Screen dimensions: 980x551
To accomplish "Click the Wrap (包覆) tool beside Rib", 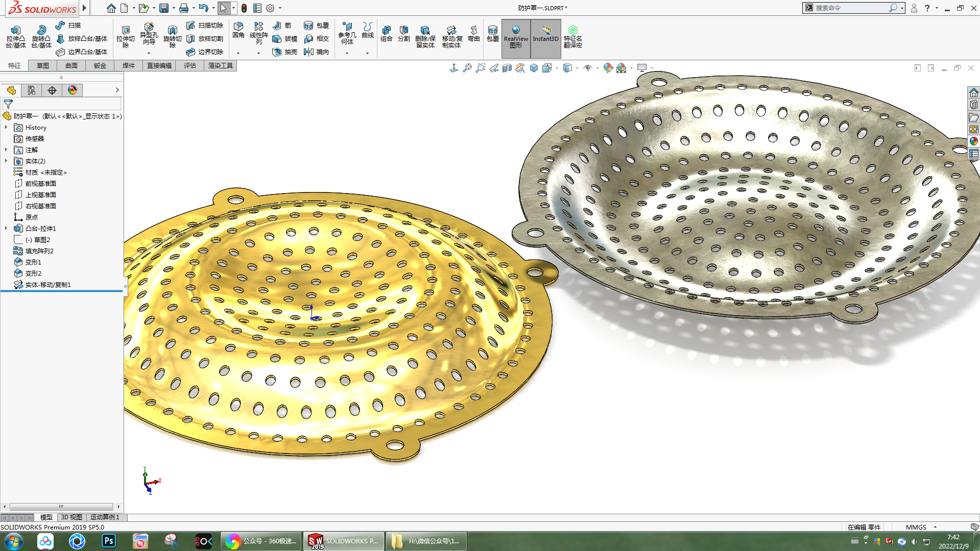I will point(316,25).
